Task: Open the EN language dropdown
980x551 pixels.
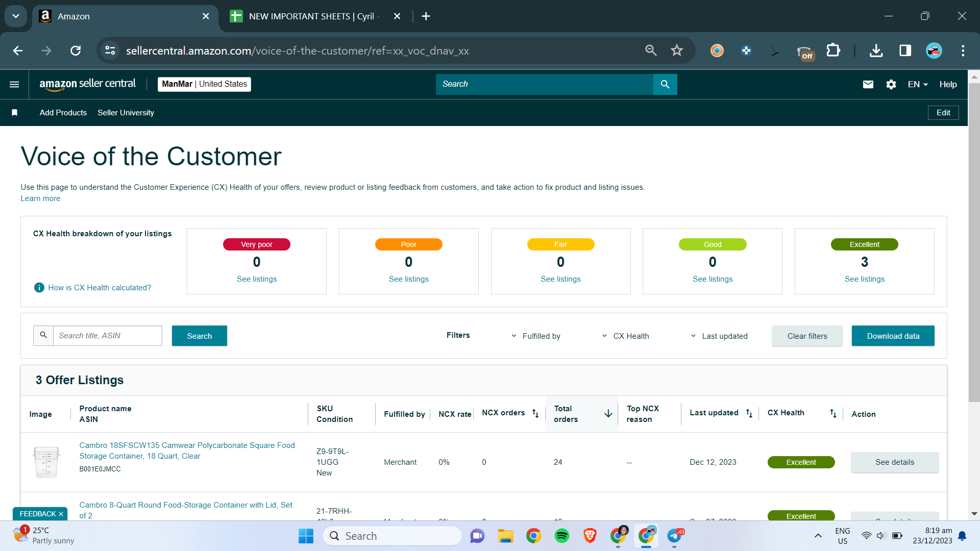Action: pos(918,84)
